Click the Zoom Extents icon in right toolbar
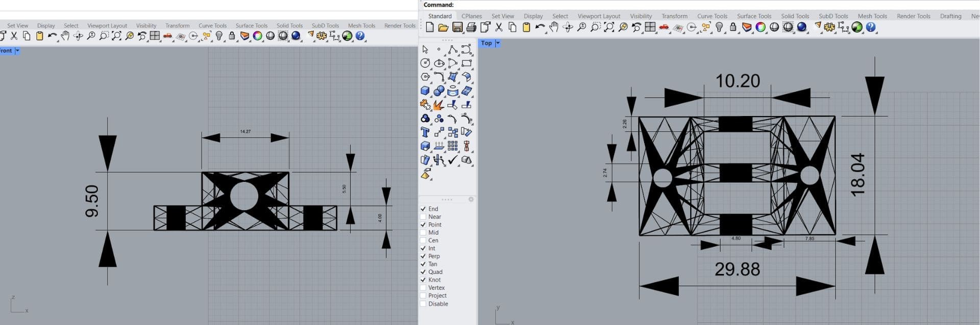Screen dimensions: 980x325 coord(609,28)
